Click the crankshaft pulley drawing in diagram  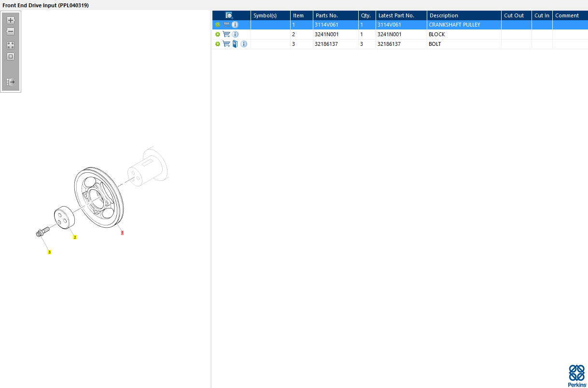(x=99, y=196)
